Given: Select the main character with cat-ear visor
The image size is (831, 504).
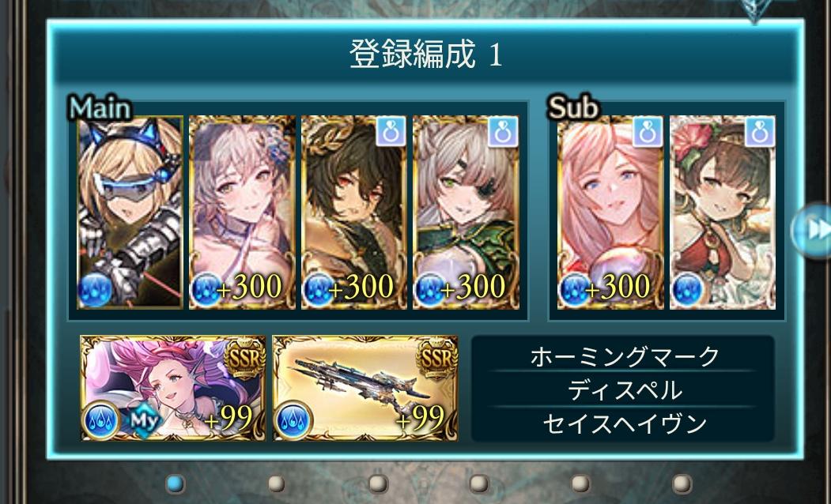Looking at the screenshot, I should coord(130,213).
